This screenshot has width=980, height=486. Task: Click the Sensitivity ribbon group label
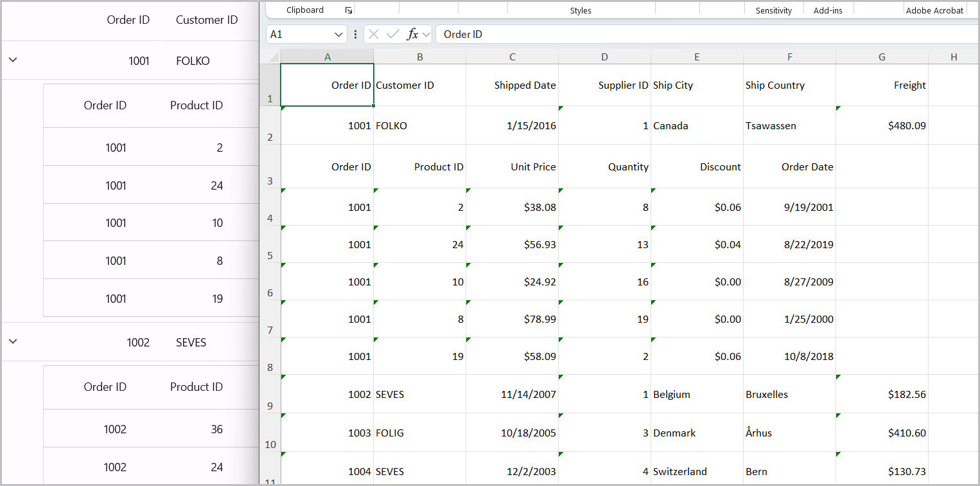773,10
